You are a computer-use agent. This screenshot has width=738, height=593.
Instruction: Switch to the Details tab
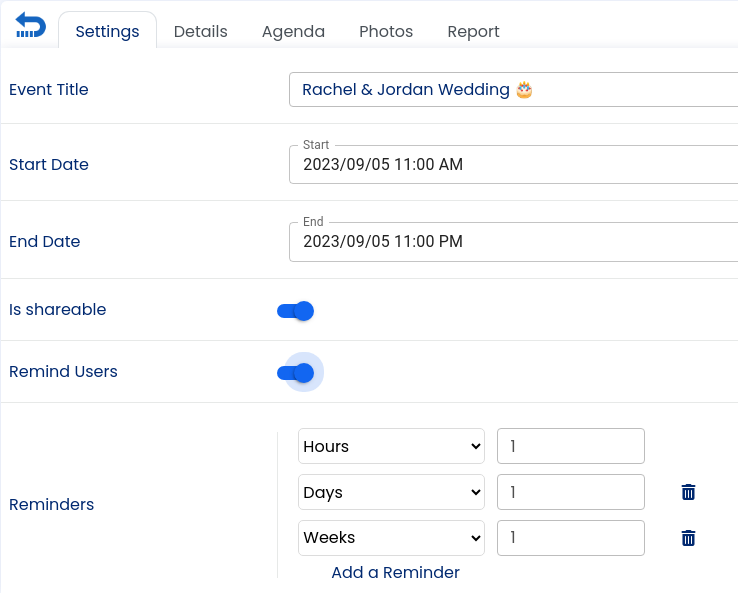(200, 31)
